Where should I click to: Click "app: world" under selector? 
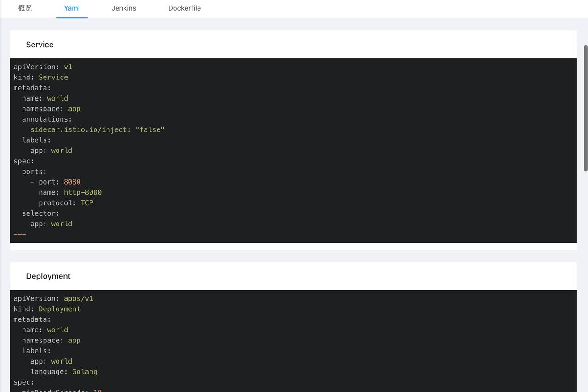pyautogui.click(x=51, y=224)
